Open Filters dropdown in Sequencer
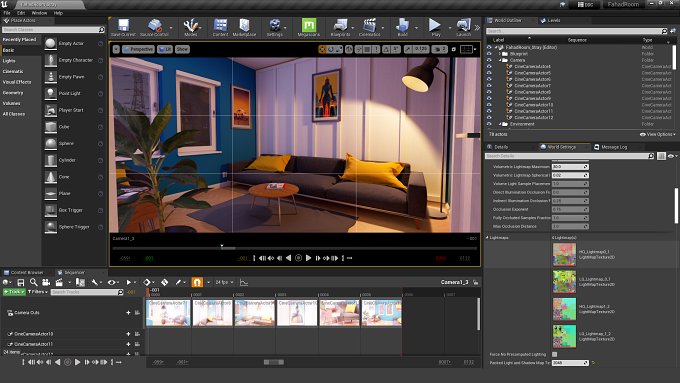This screenshot has height=383, width=680. tap(38, 292)
